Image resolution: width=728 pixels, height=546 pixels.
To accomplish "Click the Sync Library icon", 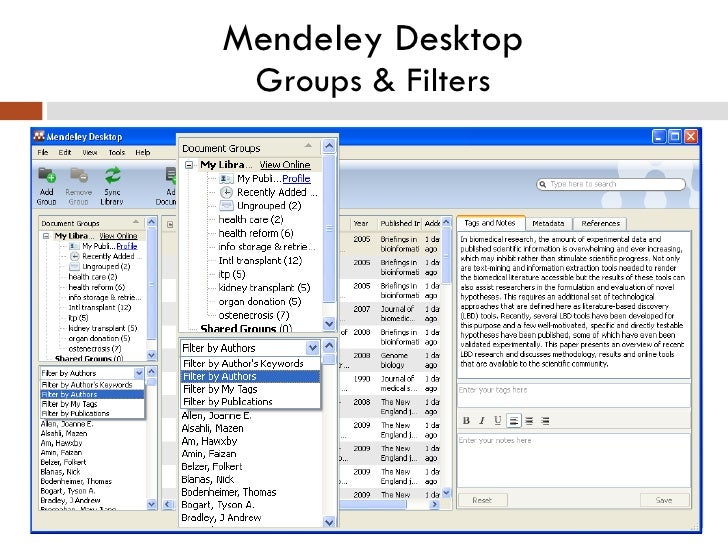I will pos(112,176).
